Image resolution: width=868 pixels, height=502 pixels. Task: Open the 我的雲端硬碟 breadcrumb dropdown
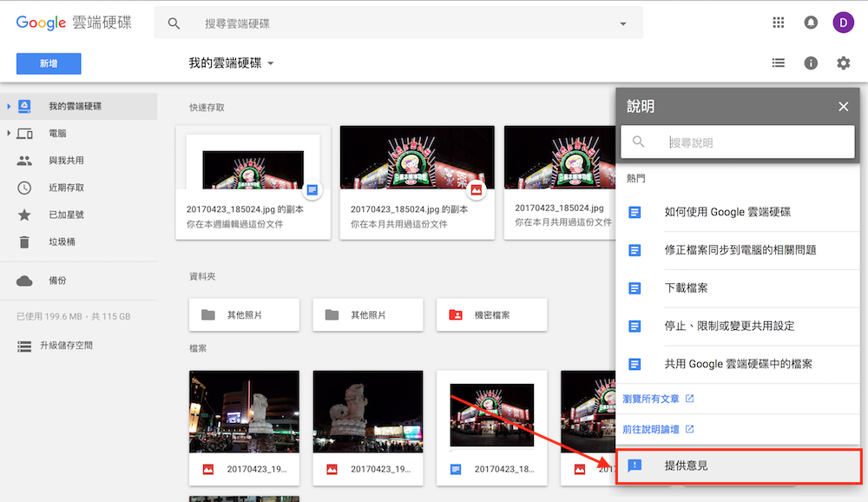269,63
